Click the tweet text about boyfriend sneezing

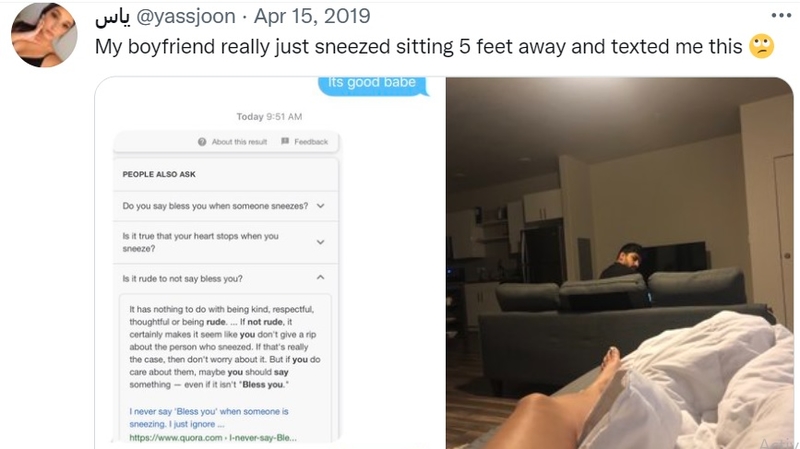pos(418,46)
